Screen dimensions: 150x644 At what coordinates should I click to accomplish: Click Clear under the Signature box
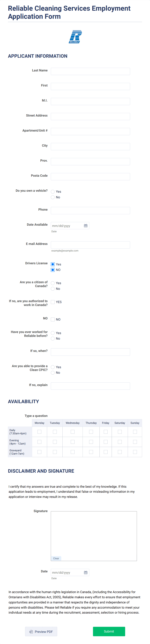56,558
